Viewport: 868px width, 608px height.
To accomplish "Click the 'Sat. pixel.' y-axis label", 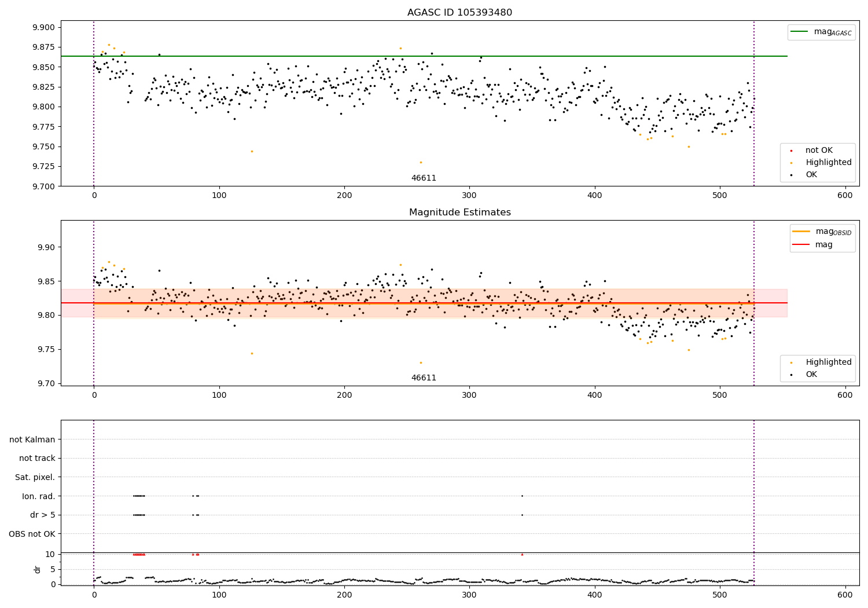I will click(x=35, y=478).
